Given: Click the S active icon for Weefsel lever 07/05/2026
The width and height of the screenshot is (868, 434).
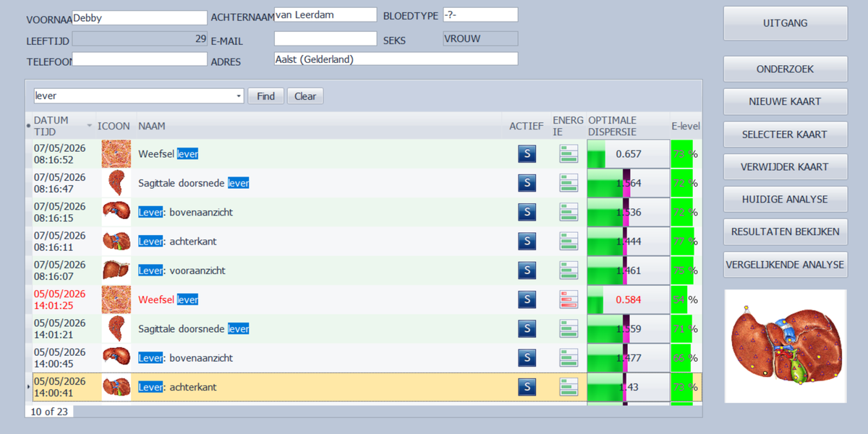Looking at the screenshot, I should pos(527,154).
